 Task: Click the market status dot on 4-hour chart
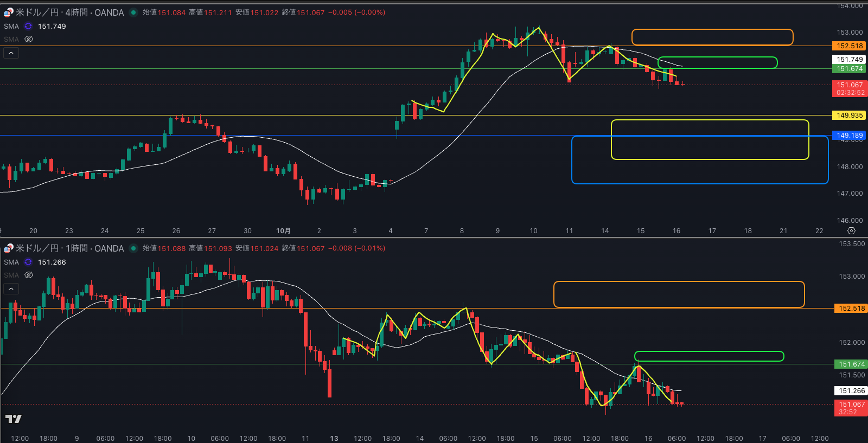(x=133, y=12)
